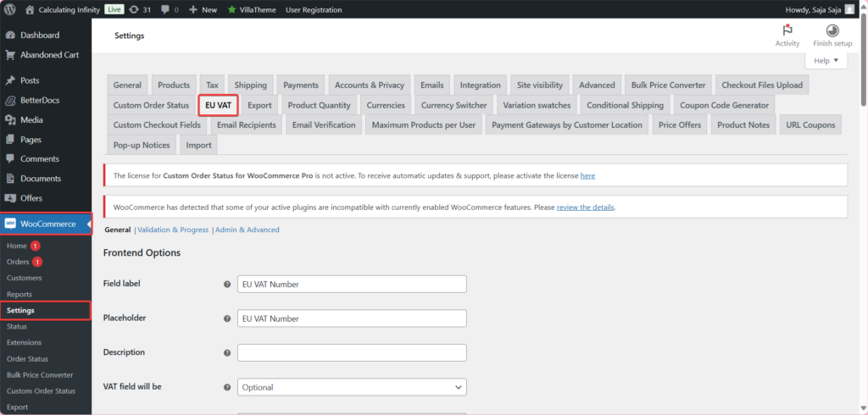Select the EU VAT tab
Screen dimensions: 868x415
pyautogui.click(x=218, y=105)
